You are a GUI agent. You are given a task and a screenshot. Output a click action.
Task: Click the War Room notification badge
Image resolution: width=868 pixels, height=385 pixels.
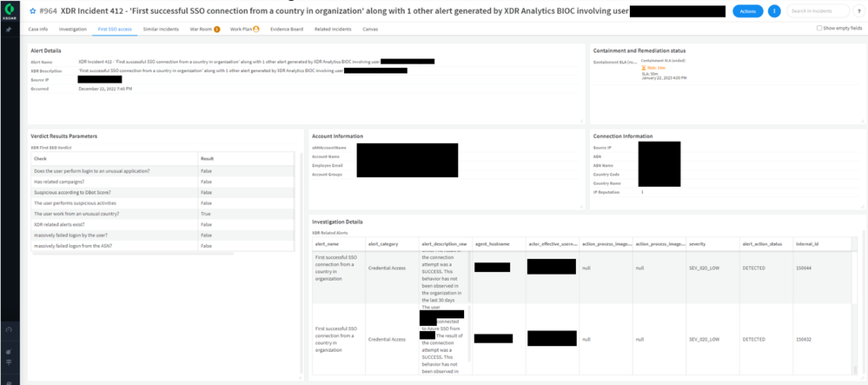(217, 30)
